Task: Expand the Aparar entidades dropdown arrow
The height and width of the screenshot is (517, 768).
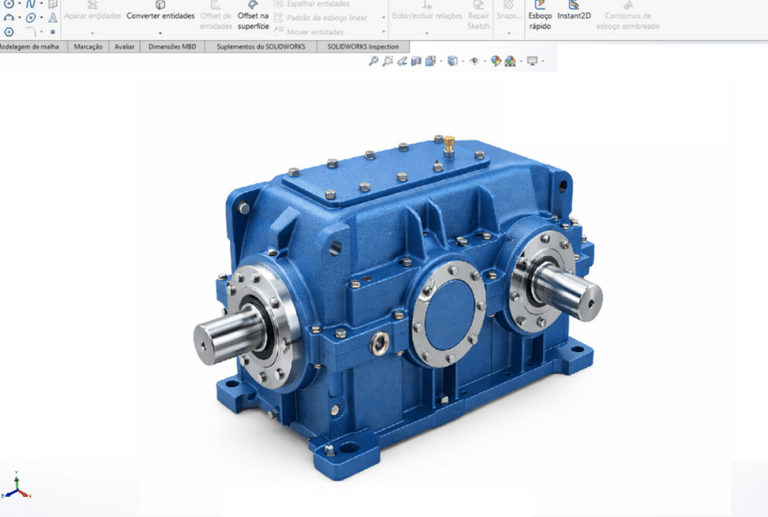Action: pos(92,33)
